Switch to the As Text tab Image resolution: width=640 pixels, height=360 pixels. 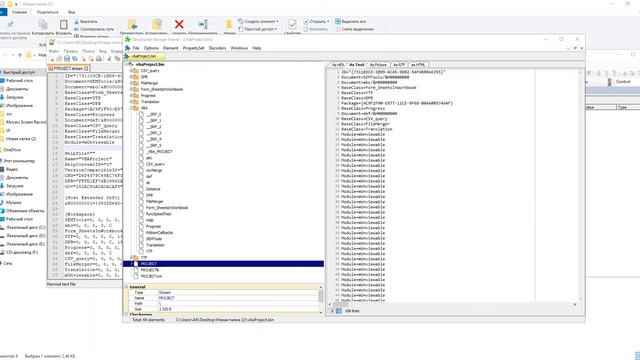357,65
